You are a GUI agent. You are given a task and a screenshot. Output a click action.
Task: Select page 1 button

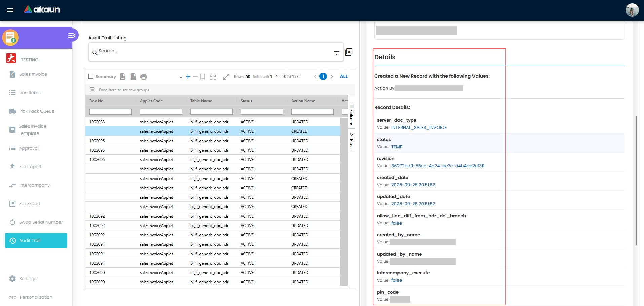323,76
